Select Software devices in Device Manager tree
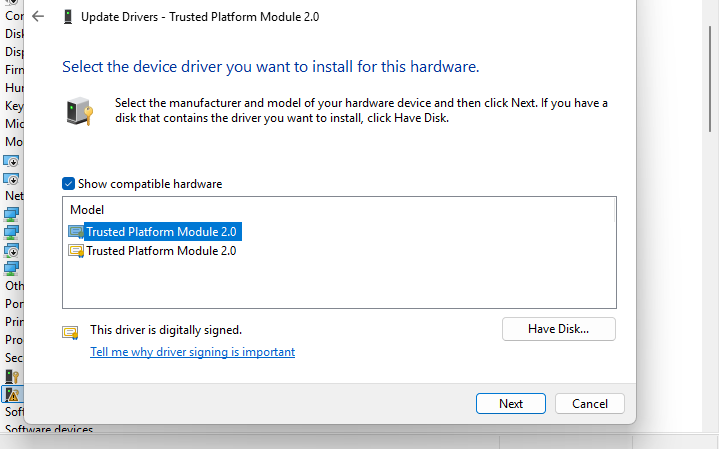Image resolution: width=719 pixels, height=449 pixels. click(49, 429)
